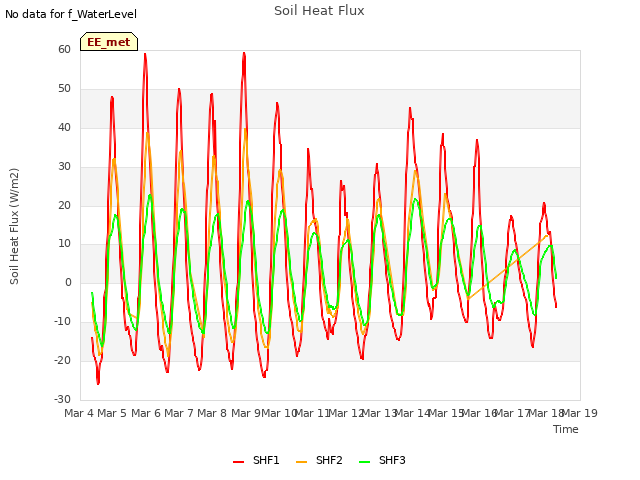Click the orange SHF2 legend line swatch
The height and width of the screenshot is (480, 640).
[x=301, y=462]
